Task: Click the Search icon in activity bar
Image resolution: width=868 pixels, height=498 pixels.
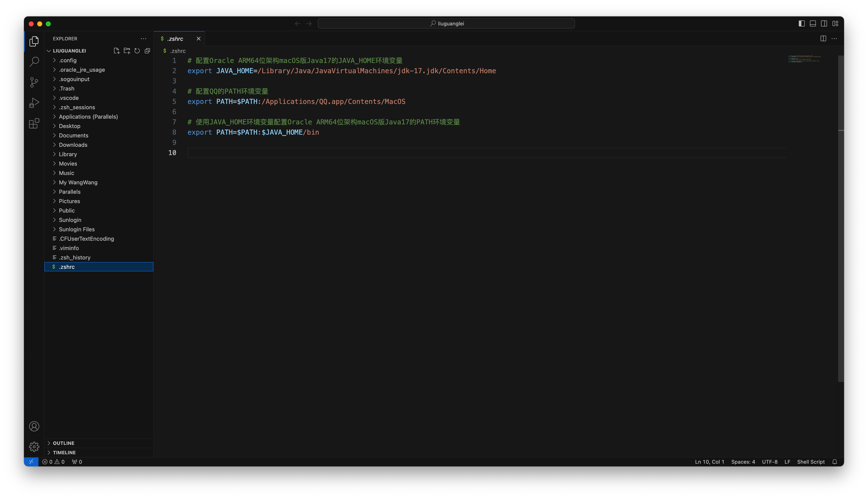Action: (34, 61)
